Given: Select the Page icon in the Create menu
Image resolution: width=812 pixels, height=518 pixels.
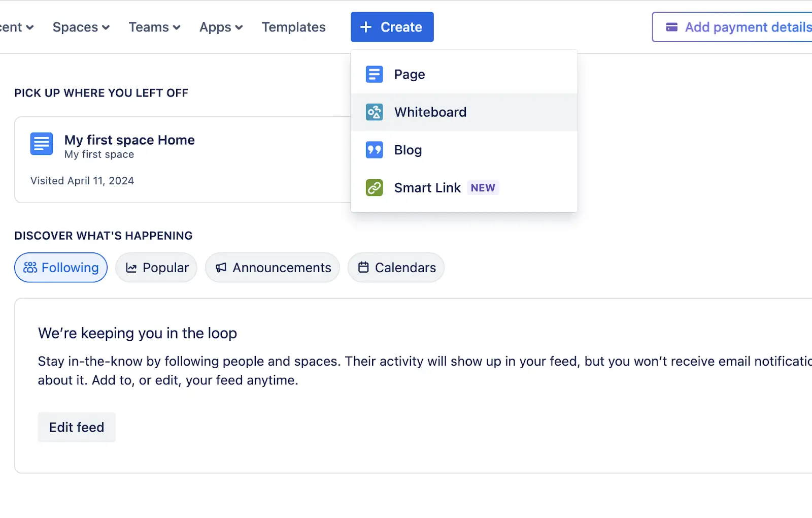Looking at the screenshot, I should tap(374, 74).
